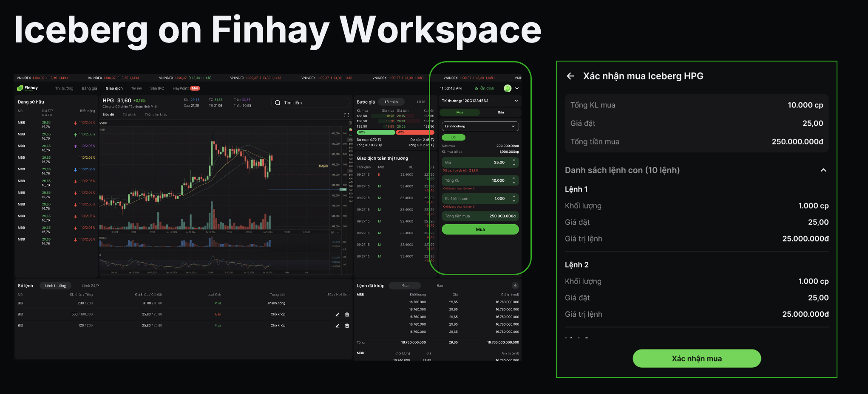
Task: Open the Bảng giá menu
Action: click(89, 88)
